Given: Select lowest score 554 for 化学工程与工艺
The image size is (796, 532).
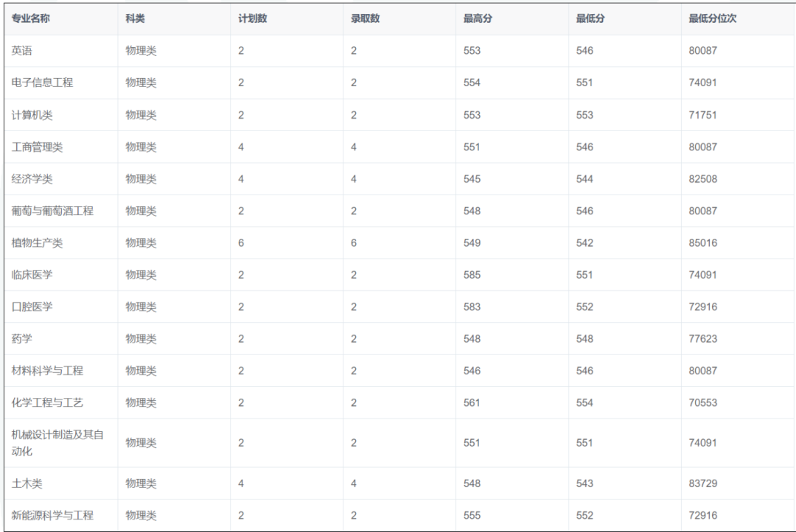Looking at the screenshot, I should coord(584,402).
